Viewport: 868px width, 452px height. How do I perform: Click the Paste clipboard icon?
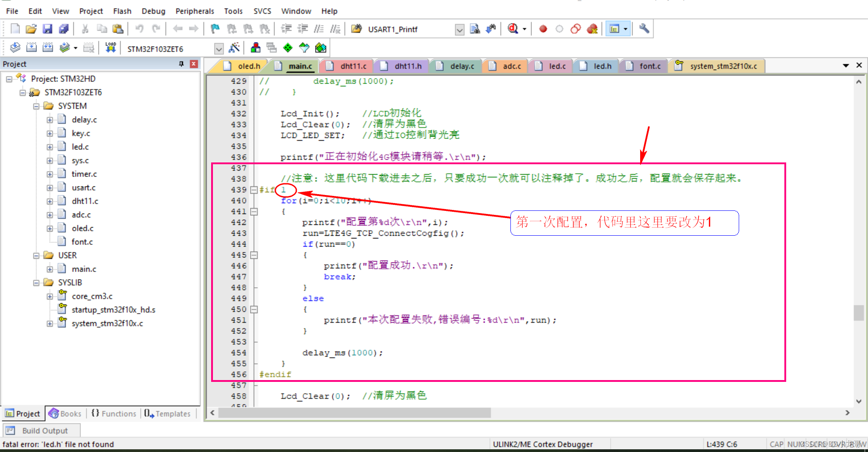(x=118, y=29)
